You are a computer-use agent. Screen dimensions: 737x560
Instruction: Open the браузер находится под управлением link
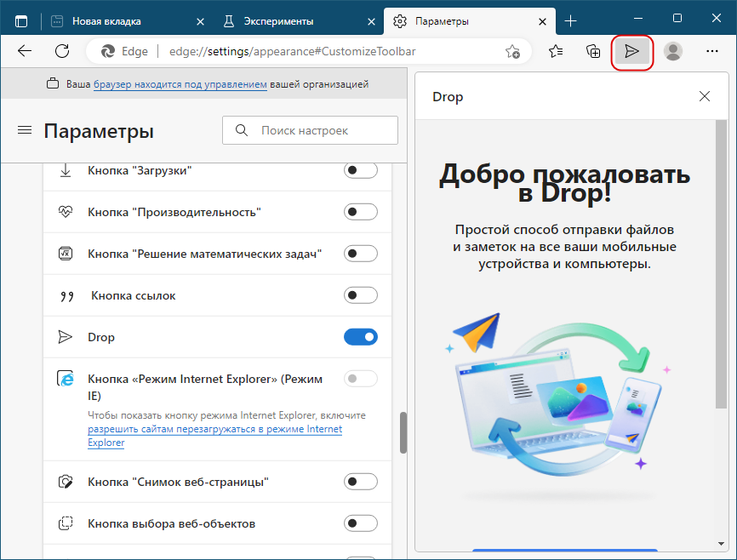point(180,84)
